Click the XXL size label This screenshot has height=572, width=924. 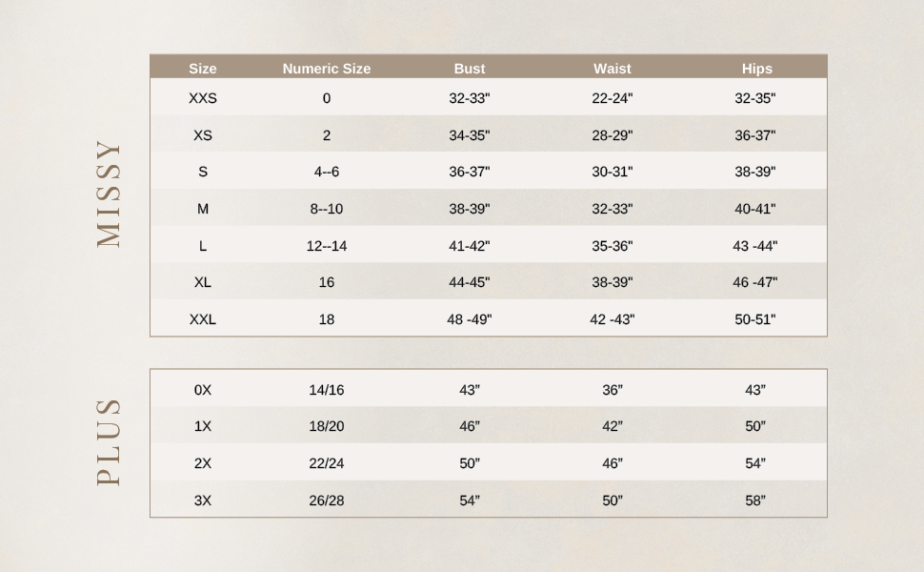(x=203, y=319)
